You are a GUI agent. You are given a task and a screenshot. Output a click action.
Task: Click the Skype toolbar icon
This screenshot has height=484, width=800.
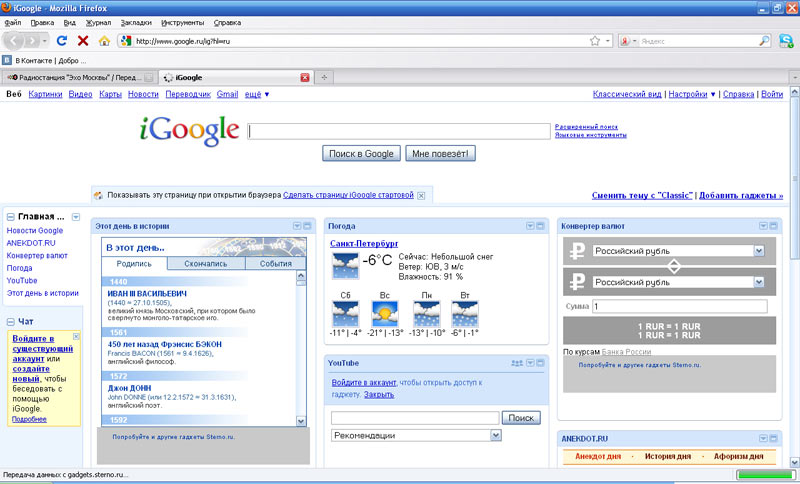(786, 41)
